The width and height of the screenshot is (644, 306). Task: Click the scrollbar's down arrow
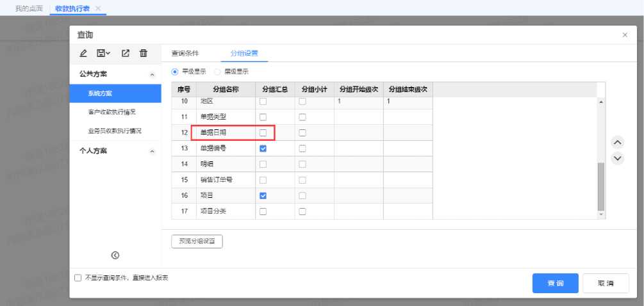[601, 214]
